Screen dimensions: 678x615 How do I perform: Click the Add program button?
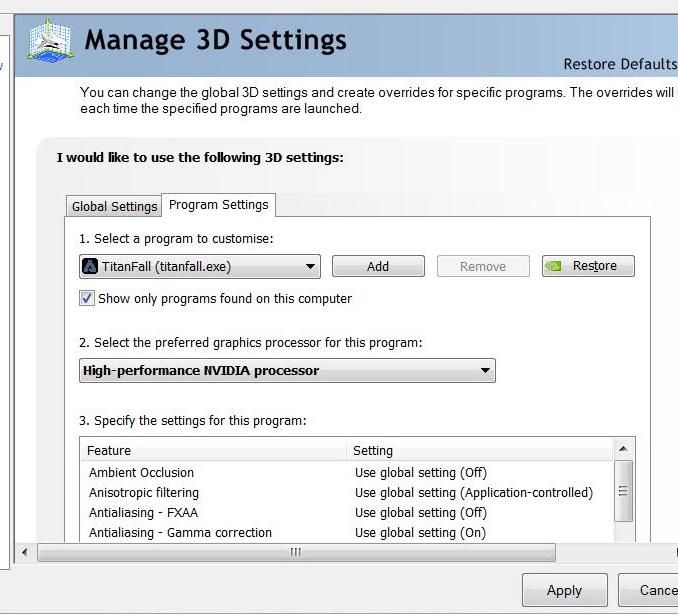(378, 266)
